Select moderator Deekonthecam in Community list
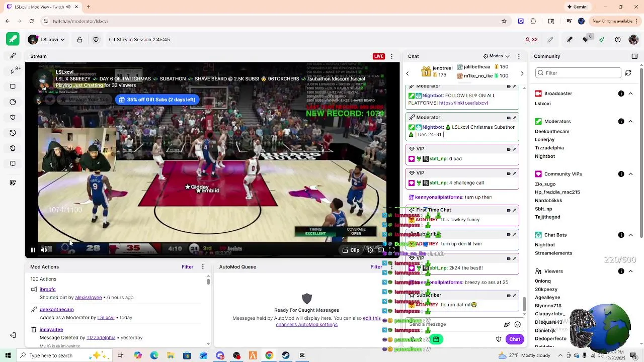 point(552,131)
